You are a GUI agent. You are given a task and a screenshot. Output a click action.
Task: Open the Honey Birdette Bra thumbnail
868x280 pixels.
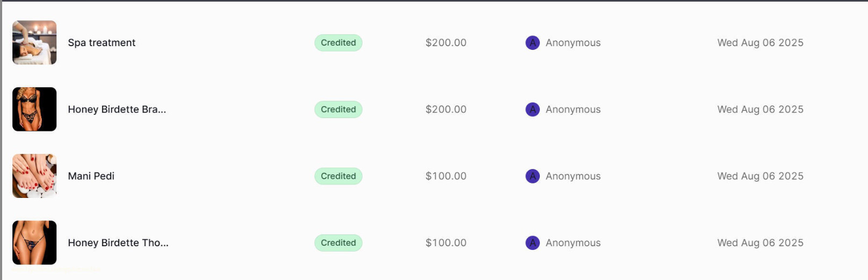34,109
